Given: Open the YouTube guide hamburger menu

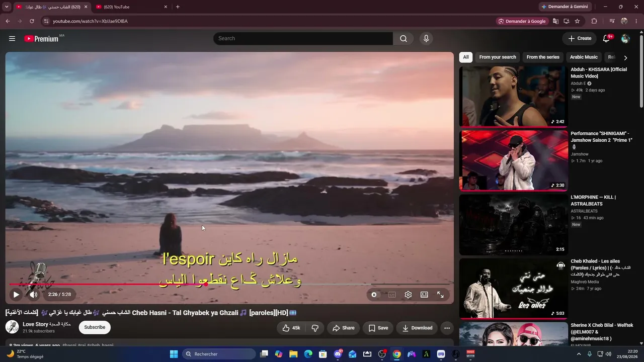Looking at the screenshot, I should tap(12, 38).
